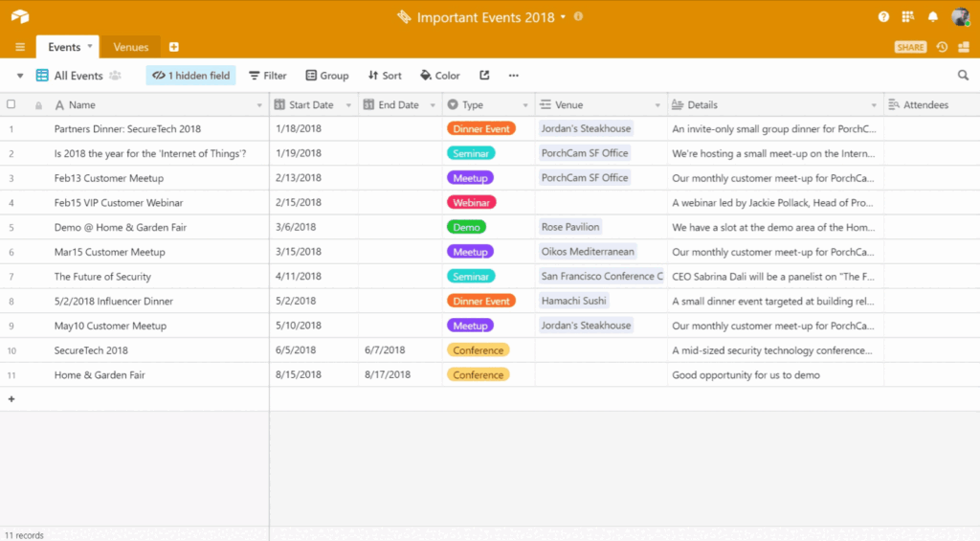
Task: Open the Start Date column dropdown arrow
Action: point(348,105)
